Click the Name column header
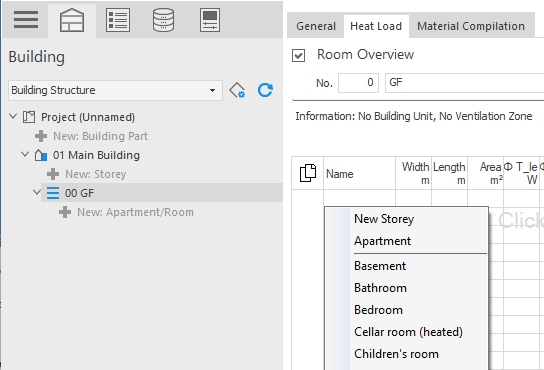Viewport: 544px width, 370px height. coord(359,173)
